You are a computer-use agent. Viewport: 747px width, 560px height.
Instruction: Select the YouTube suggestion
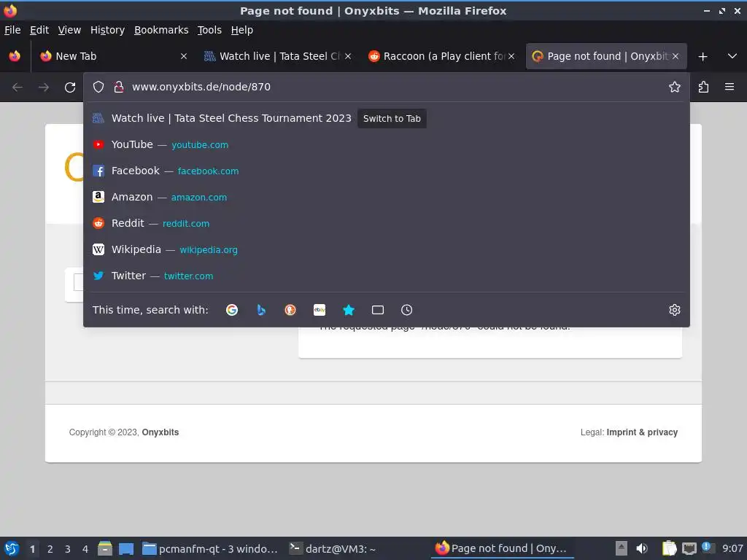[387, 145]
